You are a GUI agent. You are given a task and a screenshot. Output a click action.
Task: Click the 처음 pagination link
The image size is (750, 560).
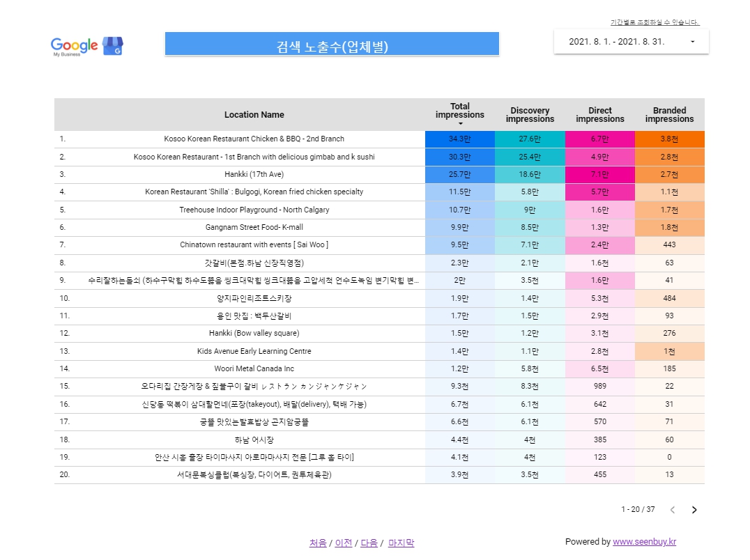click(x=317, y=542)
